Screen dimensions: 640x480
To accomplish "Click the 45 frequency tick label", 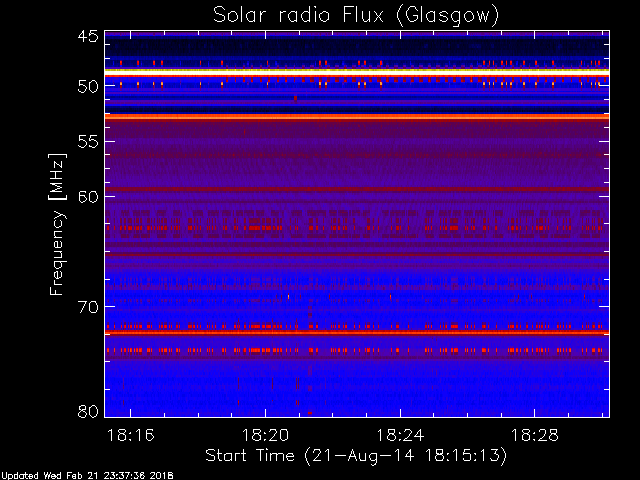I will click(88, 36).
